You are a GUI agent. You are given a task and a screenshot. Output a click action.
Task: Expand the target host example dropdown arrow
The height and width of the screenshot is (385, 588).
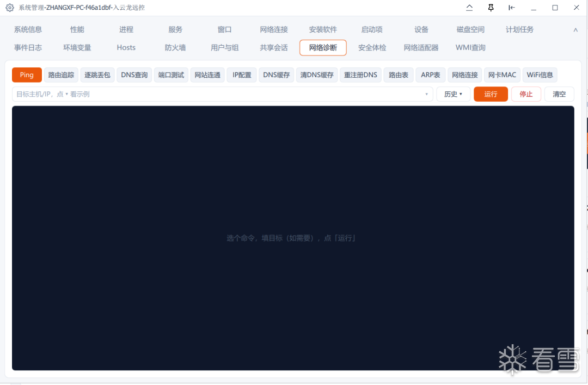coord(426,94)
